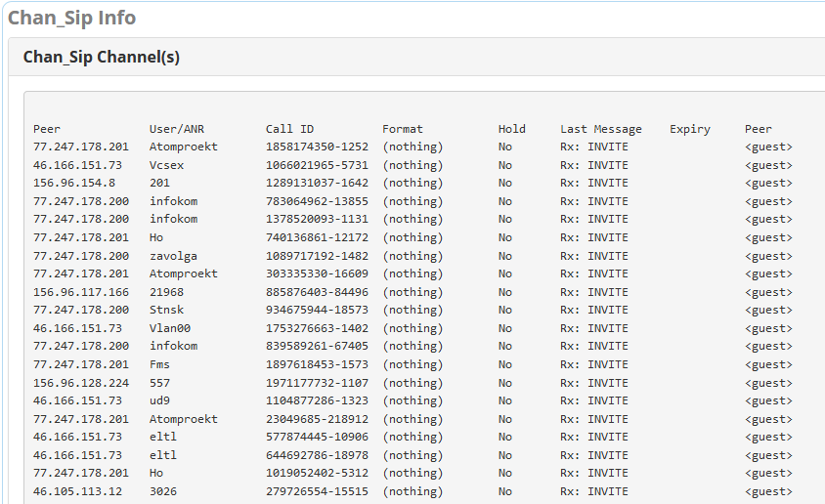
Task: Click Call ID 1858174350-1252
Action: pyautogui.click(x=317, y=147)
